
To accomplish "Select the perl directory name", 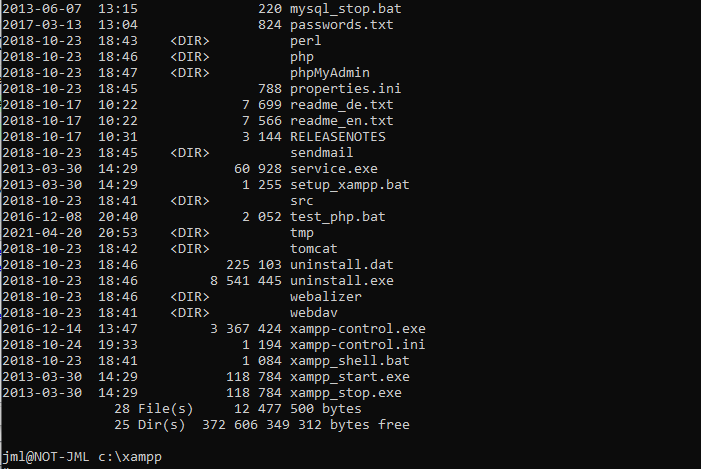I will pyautogui.click(x=305, y=41).
